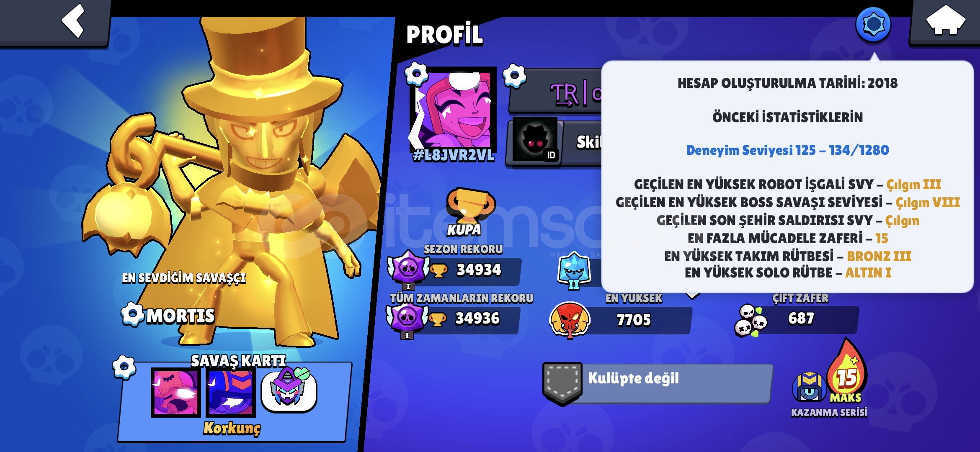The width and height of the screenshot is (980, 452).
Task: Edit favorite brawler via Mortis gear
Action: tap(133, 314)
